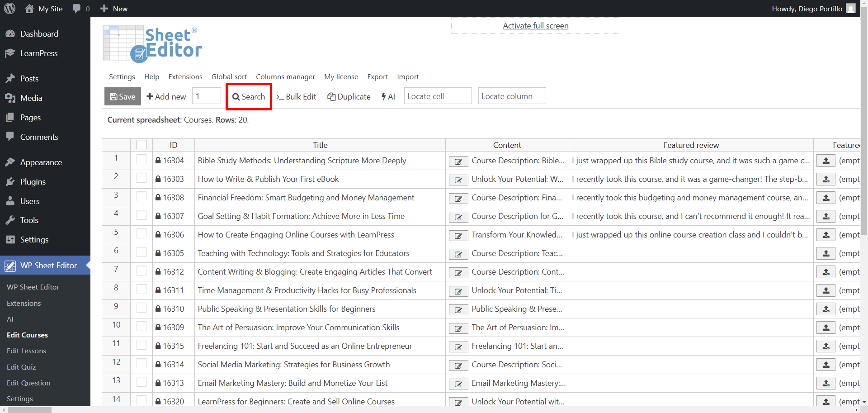Image resolution: width=868 pixels, height=413 pixels.
Task: Open Howdy, Diego Portillo user menu
Action: (813, 9)
